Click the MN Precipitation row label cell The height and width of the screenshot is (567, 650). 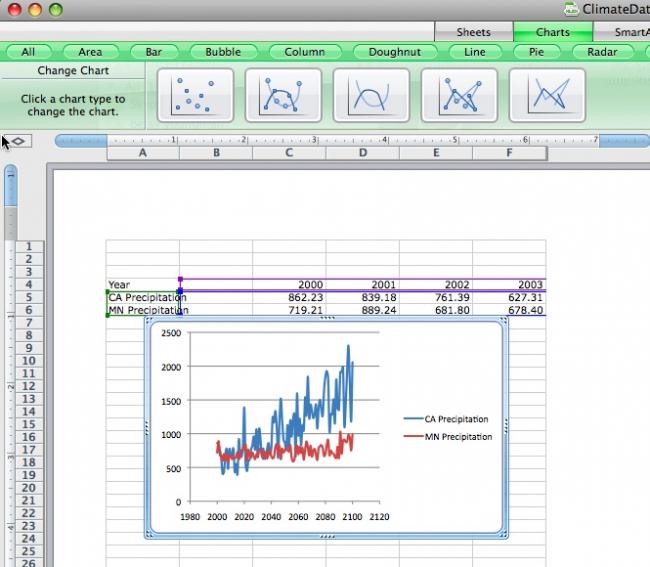(143, 310)
